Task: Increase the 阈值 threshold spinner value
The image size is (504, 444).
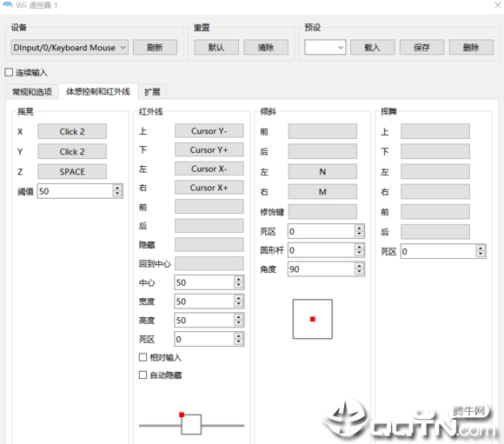Action: (x=117, y=188)
